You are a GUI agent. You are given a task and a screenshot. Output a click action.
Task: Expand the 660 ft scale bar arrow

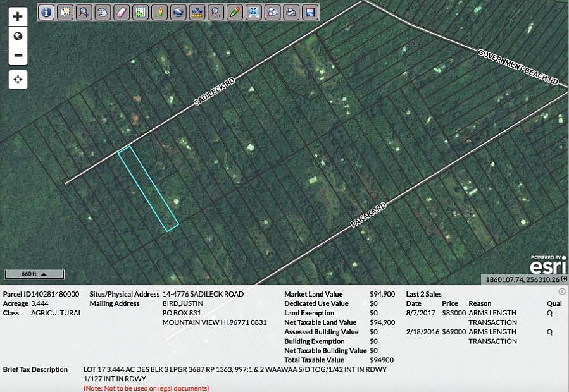click(44, 274)
